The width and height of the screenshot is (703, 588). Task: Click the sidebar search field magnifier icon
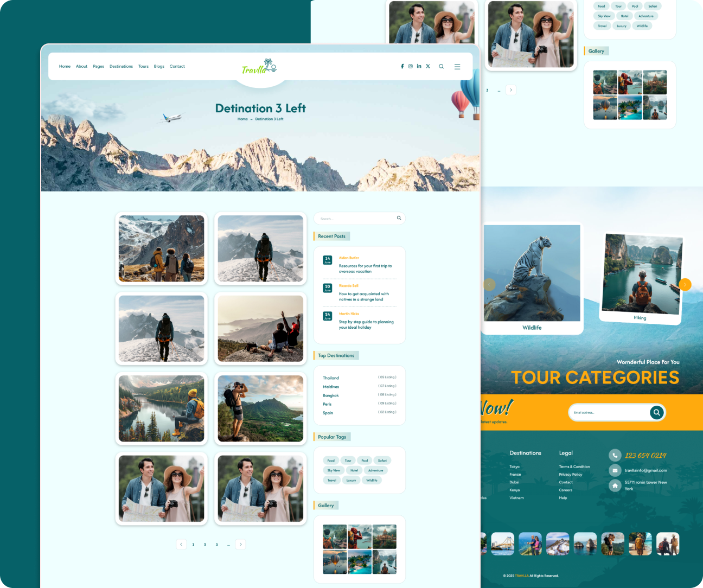[x=399, y=218]
